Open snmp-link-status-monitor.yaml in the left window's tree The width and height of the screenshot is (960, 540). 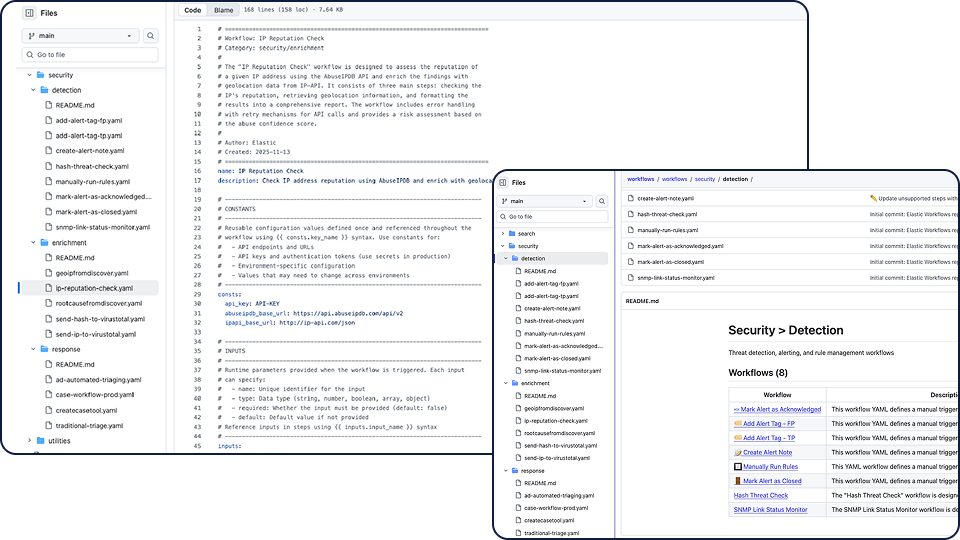click(x=102, y=227)
